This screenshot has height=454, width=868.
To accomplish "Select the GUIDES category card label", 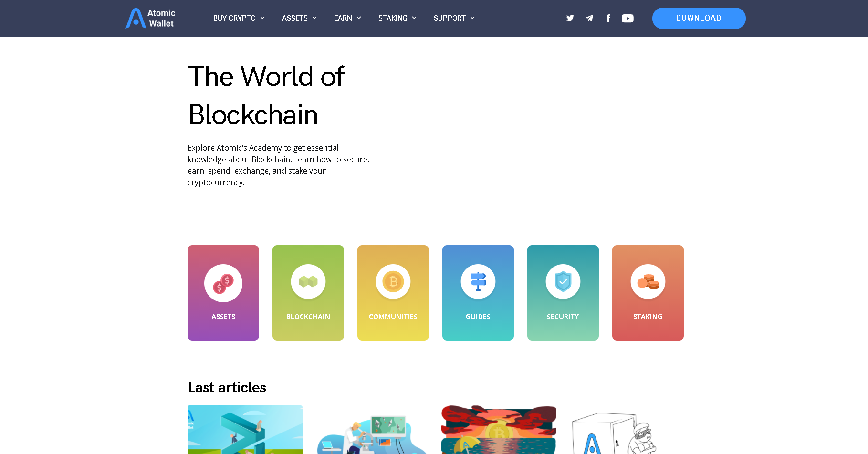I will click(478, 317).
